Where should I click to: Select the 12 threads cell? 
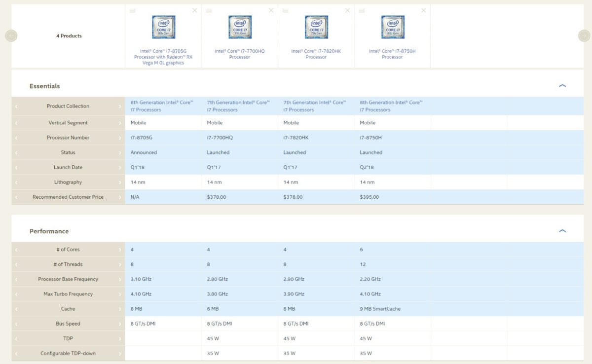(363, 264)
